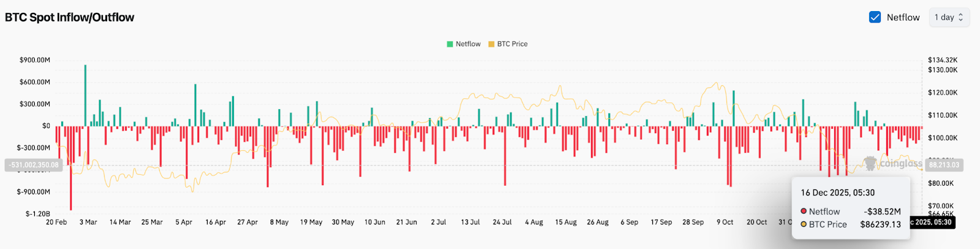Click the 24 Jul x-axis date label

502,222
